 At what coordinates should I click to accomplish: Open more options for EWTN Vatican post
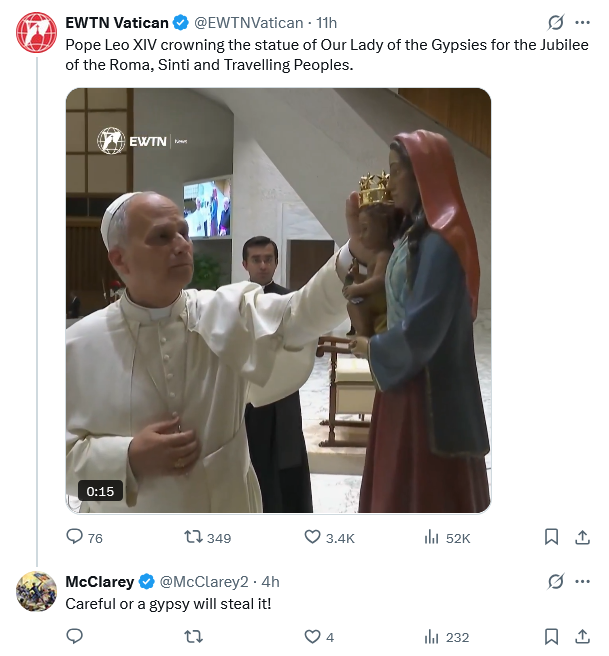[582, 23]
